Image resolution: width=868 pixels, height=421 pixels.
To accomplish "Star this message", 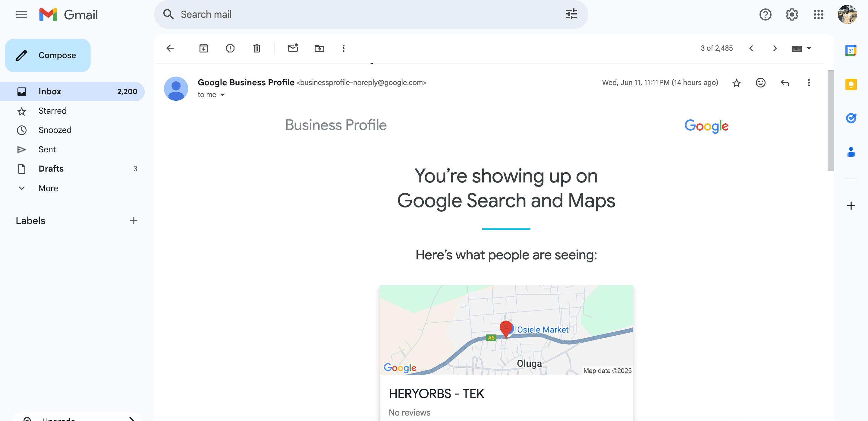I will (736, 83).
